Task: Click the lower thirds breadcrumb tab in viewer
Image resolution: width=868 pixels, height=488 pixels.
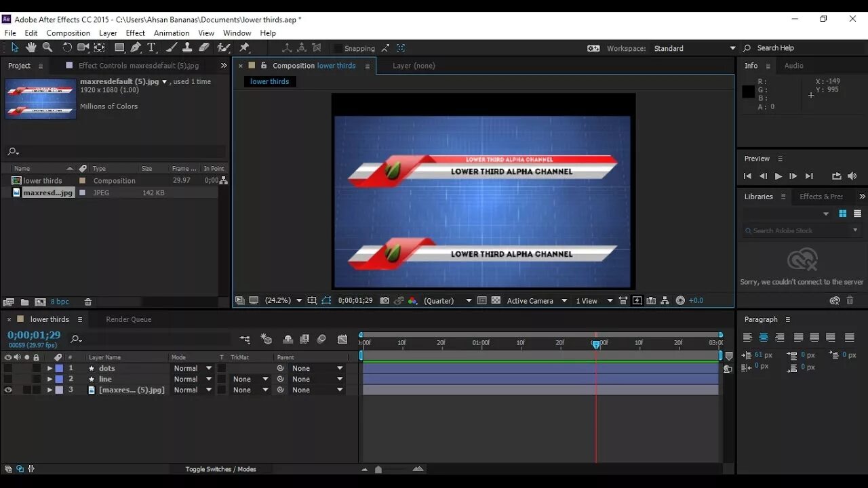Action: point(269,81)
